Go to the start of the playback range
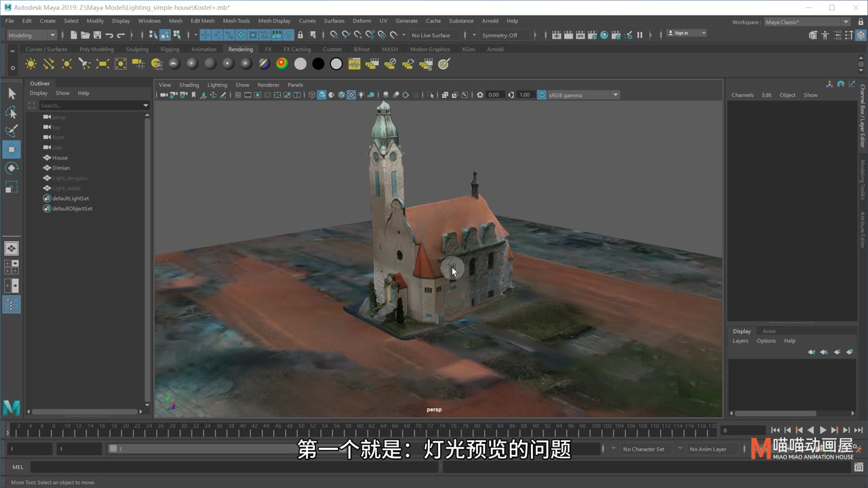 775,430
